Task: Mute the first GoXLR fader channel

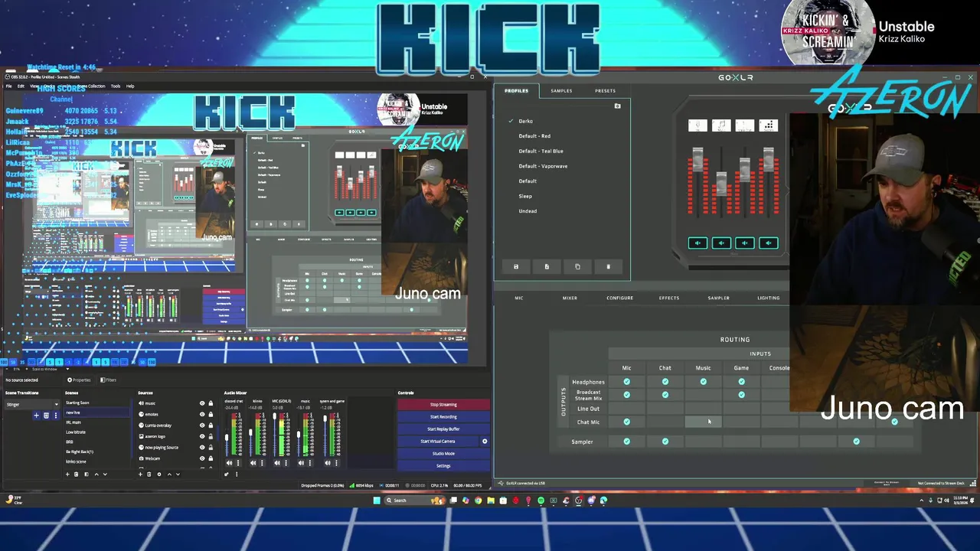Action: coord(697,243)
